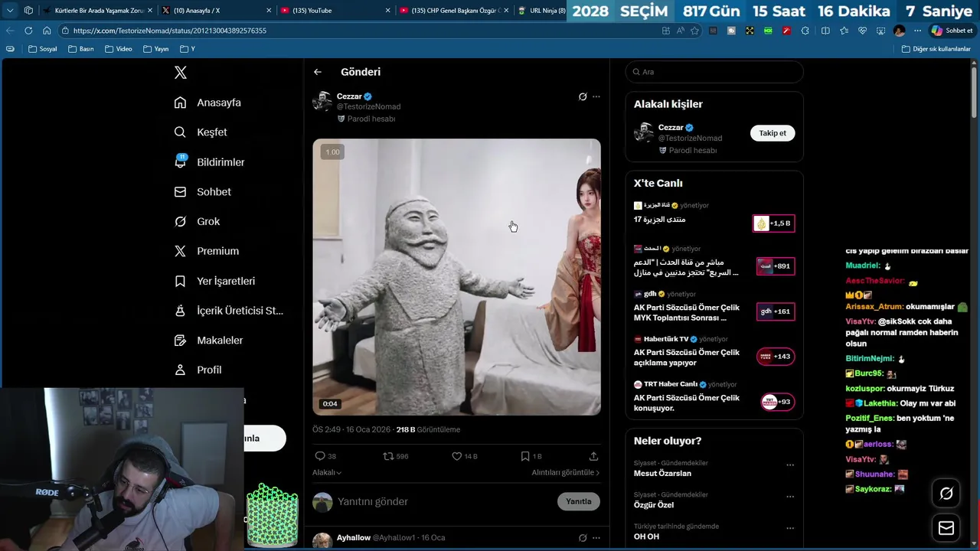
Task: Click the browser home button
Action: [x=47, y=31]
